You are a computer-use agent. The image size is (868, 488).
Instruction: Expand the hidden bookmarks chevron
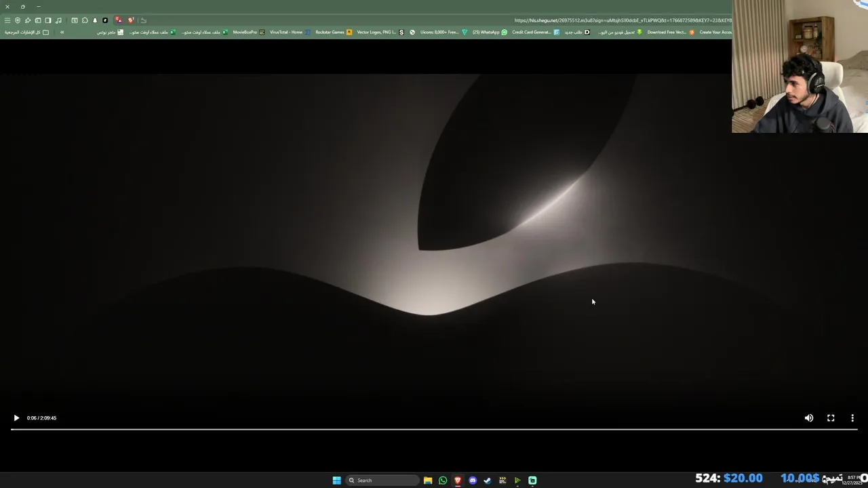point(62,32)
